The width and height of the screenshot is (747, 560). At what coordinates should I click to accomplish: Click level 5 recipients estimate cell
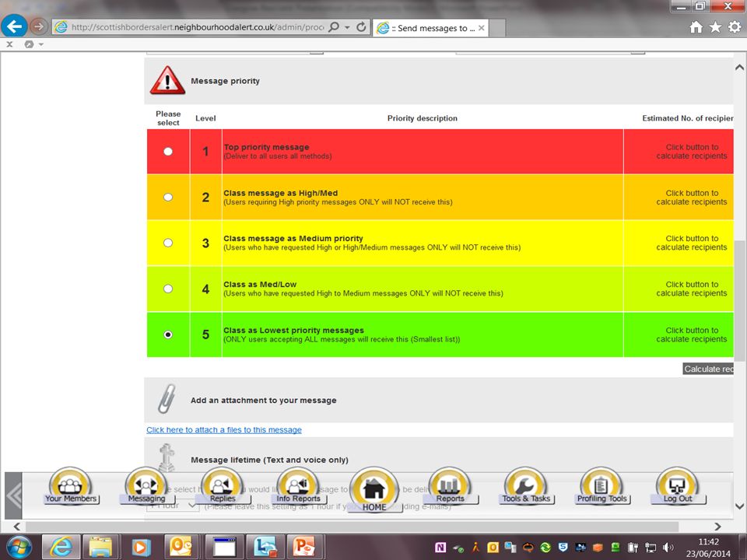pos(679,334)
